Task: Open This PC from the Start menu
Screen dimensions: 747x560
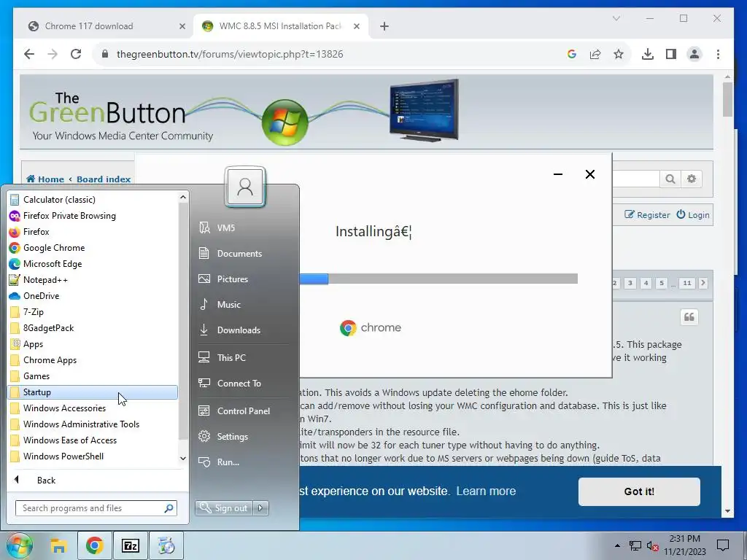Action: (243, 357)
